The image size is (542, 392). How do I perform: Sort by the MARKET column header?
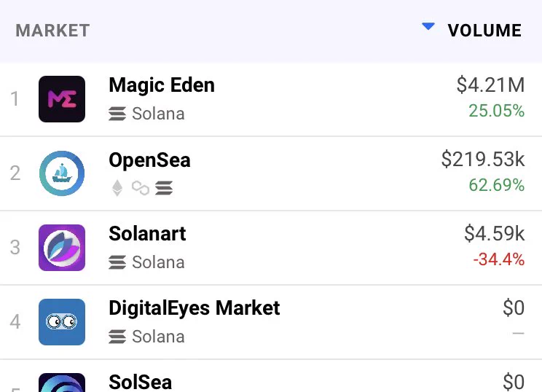pos(53,31)
